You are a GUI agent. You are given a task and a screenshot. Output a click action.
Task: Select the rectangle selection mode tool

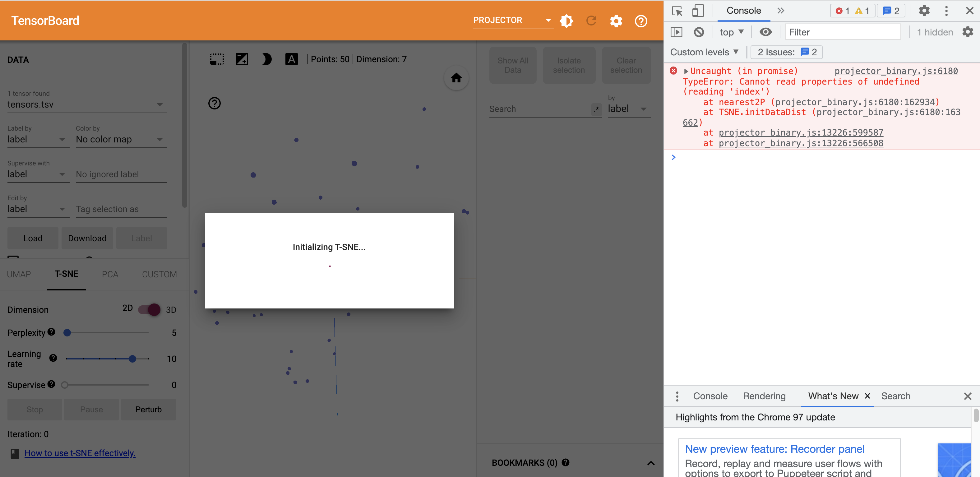pos(217,59)
